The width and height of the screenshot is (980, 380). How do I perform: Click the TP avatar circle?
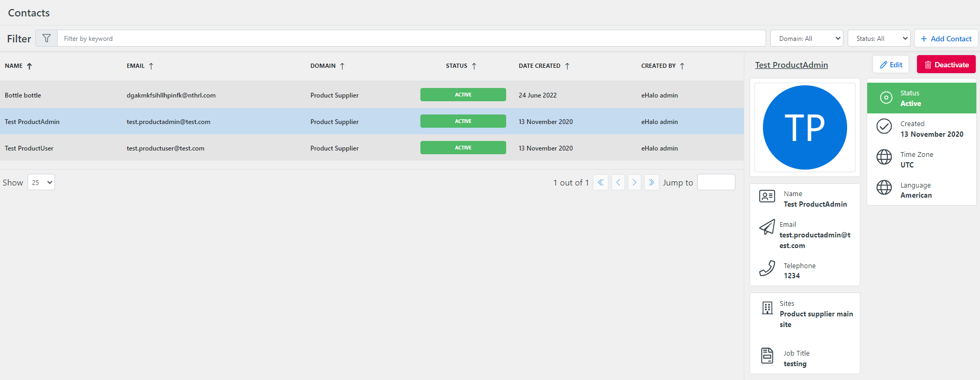[805, 128]
